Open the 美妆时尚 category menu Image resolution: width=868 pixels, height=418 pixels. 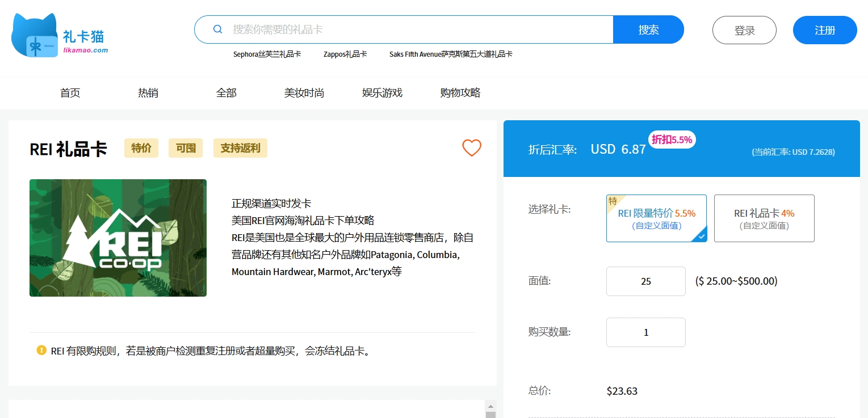[x=304, y=93]
